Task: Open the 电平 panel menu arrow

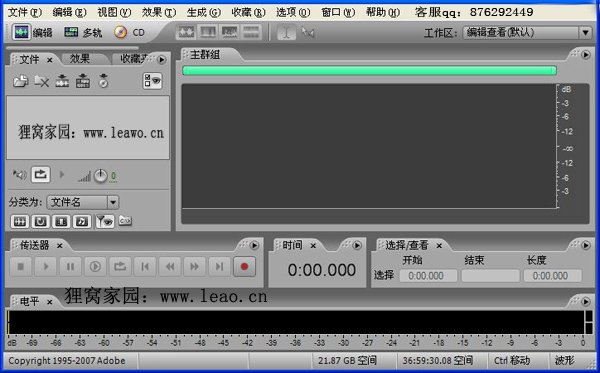Action: (x=586, y=301)
